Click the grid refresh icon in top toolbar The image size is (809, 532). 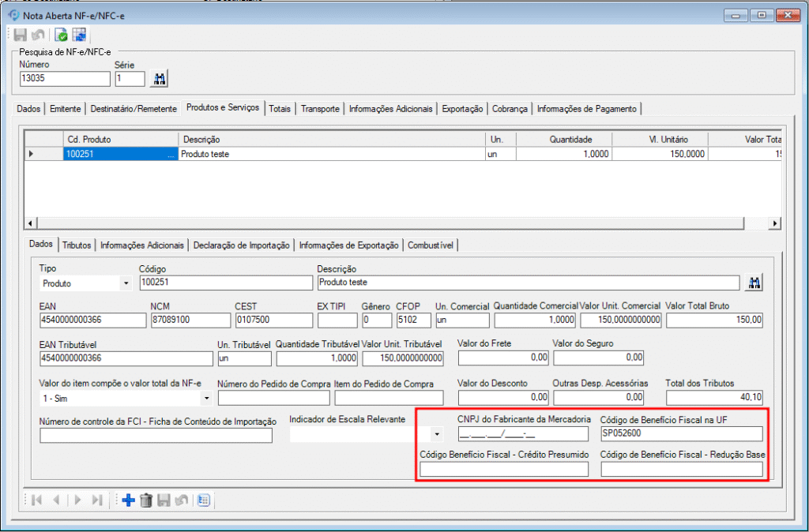click(x=79, y=35)
